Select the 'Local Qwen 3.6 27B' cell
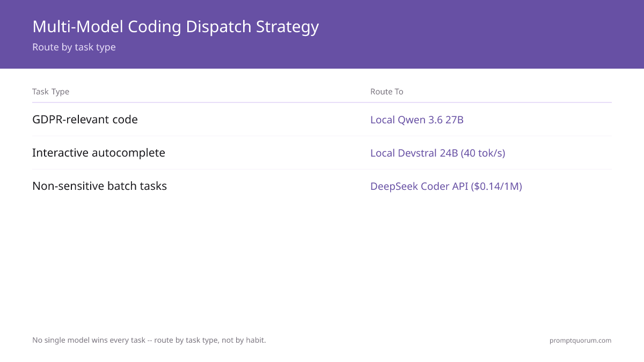Viewport: 644px width, 362px height. (x=417, y=120)
